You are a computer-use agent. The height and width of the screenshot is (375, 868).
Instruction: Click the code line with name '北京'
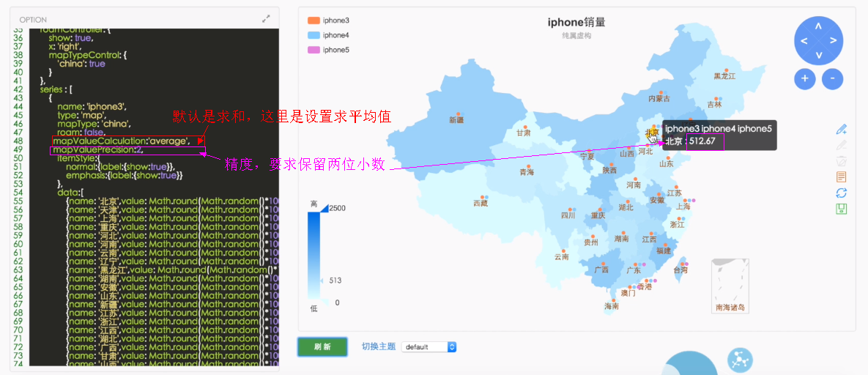pos(171,201)
